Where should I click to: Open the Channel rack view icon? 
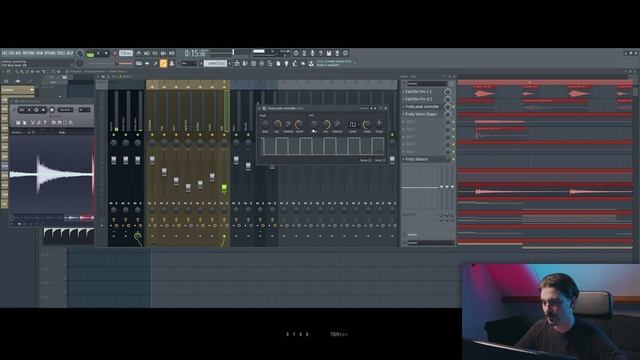pyautogui.click(x=253, y=63)
